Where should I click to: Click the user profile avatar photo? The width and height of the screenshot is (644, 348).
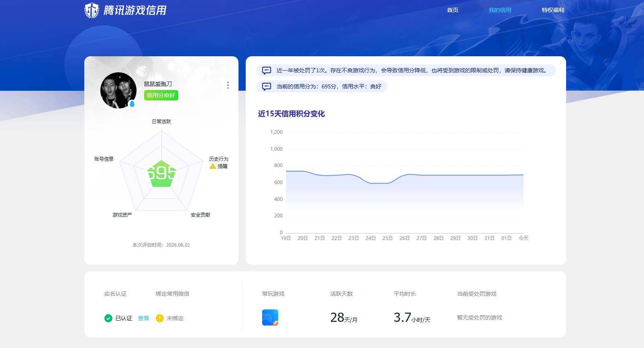pos(118,90)
